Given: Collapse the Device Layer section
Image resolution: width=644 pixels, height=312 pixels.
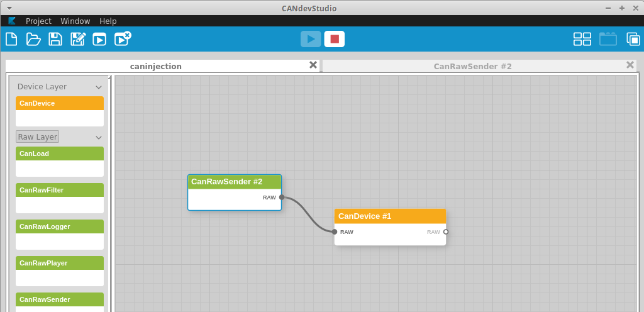Looking at the screenshot, I should pyautogui.click(x=99, y=87).
